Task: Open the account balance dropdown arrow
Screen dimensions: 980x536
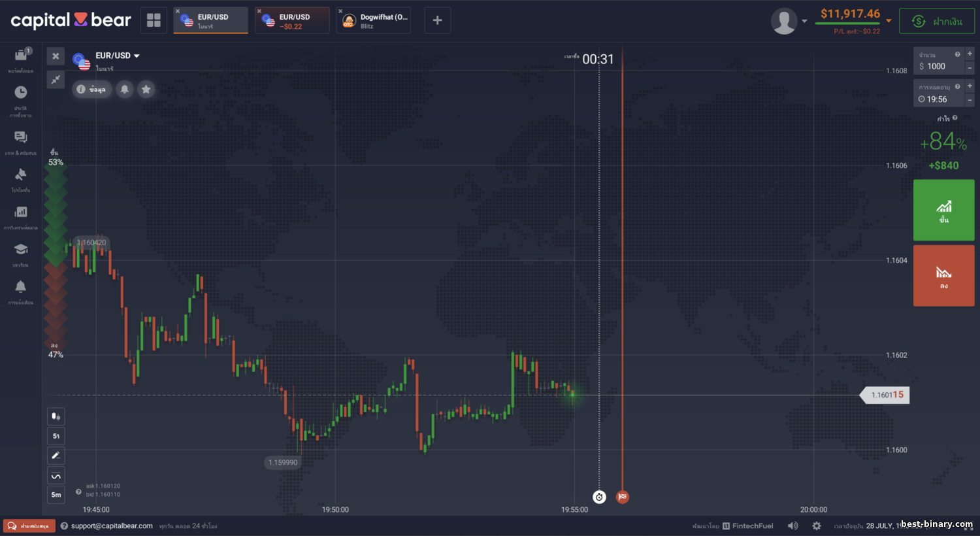Action: 889,21
